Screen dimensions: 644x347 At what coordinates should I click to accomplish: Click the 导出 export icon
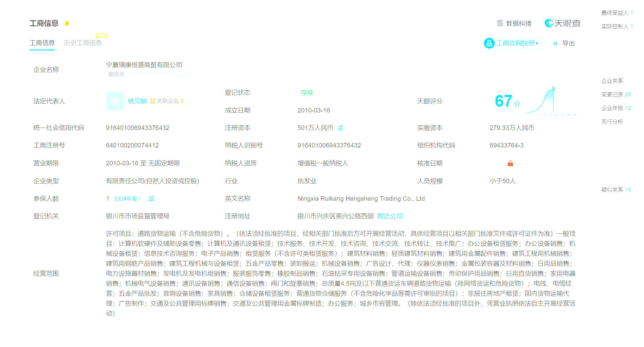555,44
